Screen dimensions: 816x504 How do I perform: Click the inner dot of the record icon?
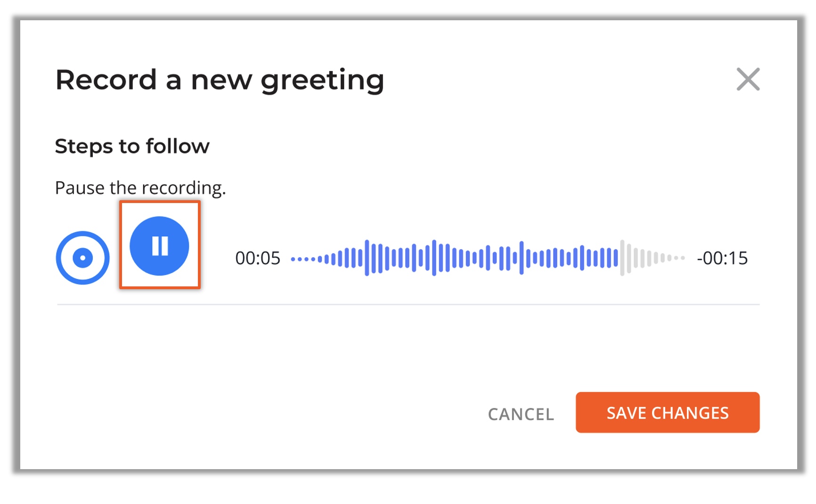83,258
